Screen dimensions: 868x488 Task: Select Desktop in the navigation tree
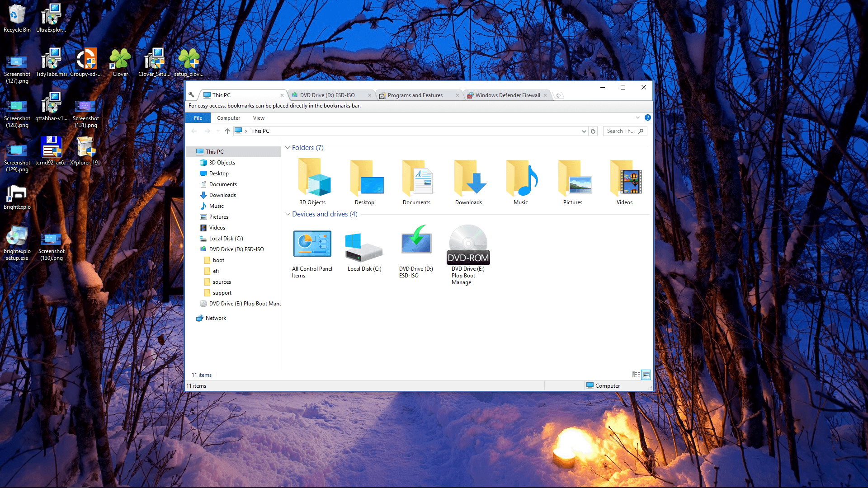[x=218, y=174]
